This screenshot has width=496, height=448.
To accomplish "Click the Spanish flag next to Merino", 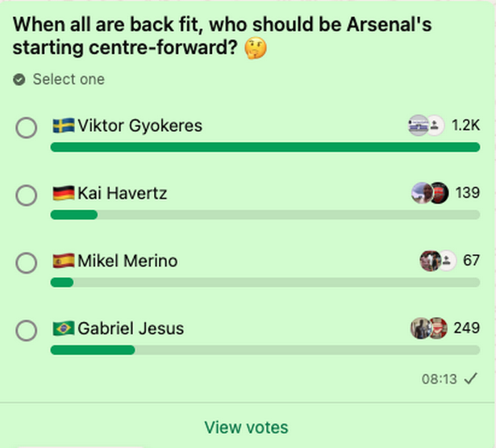I will point(64,262).
